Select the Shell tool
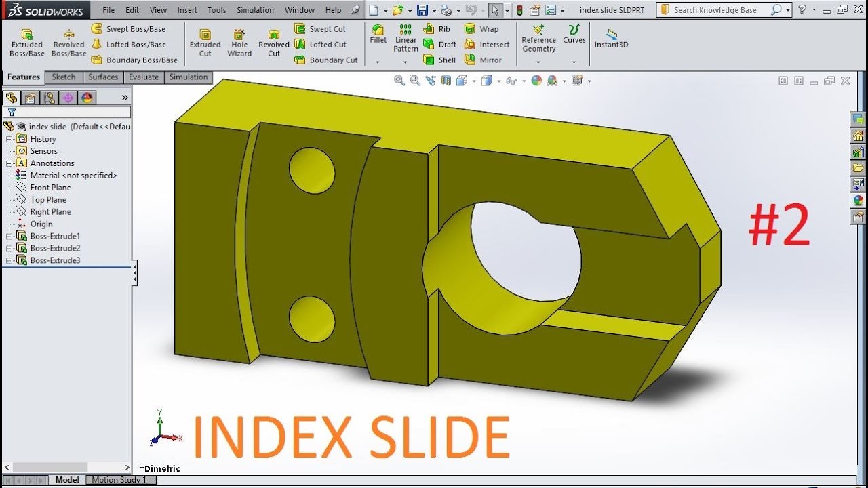Image resolution: width=868 pixels, height=488 pixels. click(x=439, y=60)
